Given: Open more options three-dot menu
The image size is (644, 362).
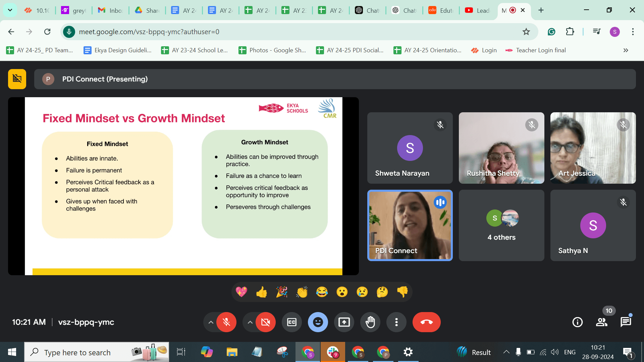Looking at the screenshot, I should tap(396, 322).
